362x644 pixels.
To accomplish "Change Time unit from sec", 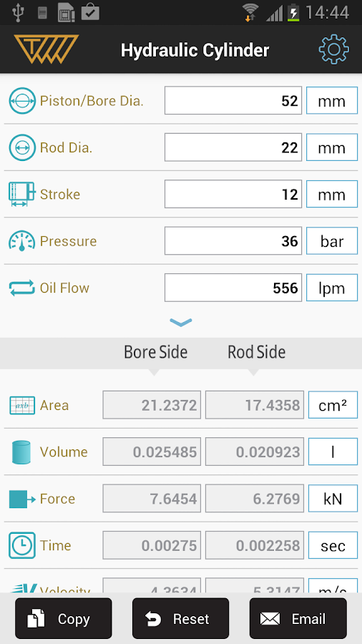I will pyautogui.click(x=333, y=545).
